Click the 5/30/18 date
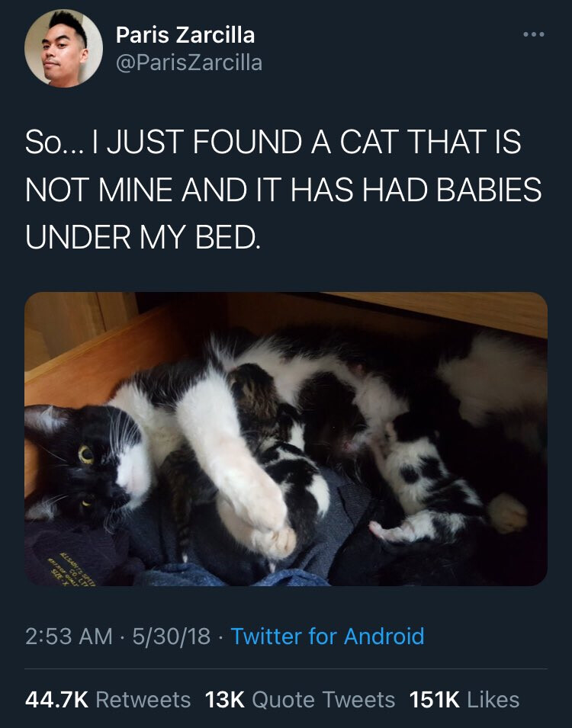This screenshot has height=728, width=572. pyautogui.click(x=170, y=636)
